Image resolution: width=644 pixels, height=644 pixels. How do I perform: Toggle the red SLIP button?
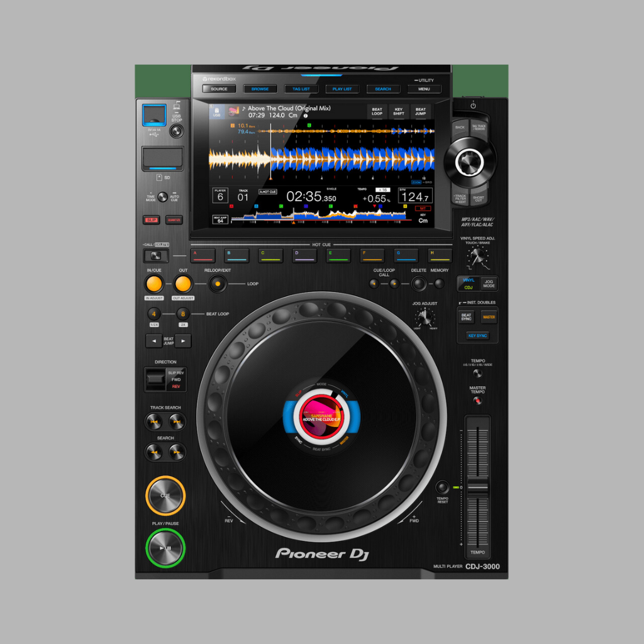tap(152, 219)
